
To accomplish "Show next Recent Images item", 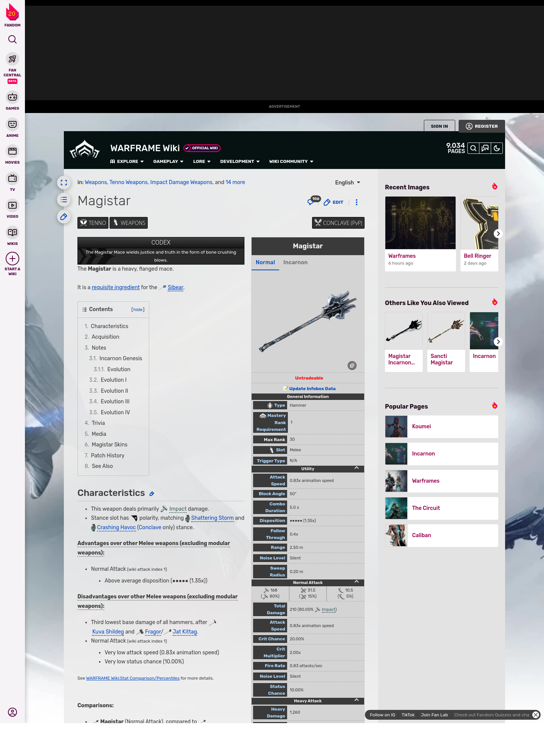I will (x=498, y=234).
